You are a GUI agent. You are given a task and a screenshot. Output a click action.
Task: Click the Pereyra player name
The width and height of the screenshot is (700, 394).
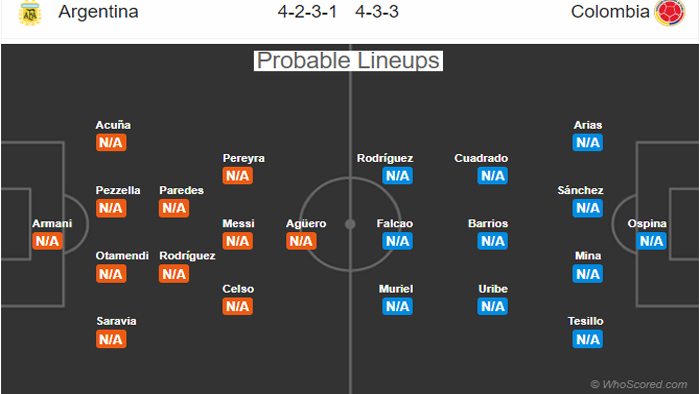[243, 158]
